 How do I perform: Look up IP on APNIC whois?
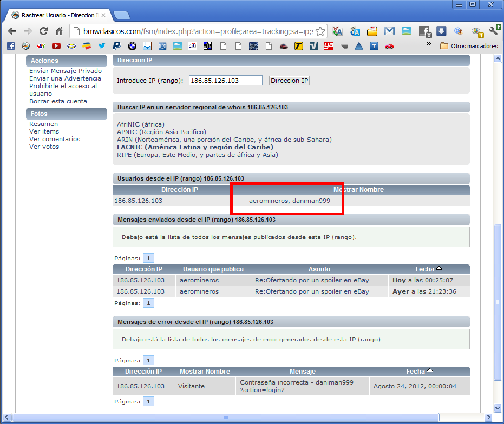[162, 132]
